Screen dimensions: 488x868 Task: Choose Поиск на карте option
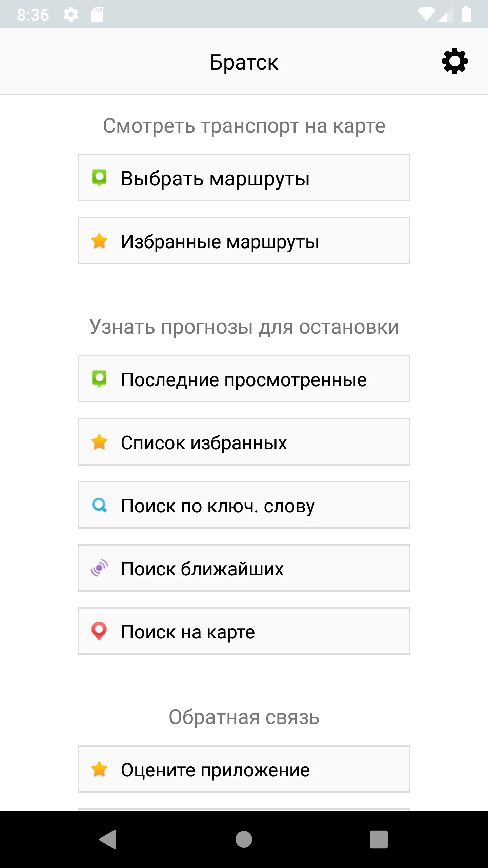point(244,631)
